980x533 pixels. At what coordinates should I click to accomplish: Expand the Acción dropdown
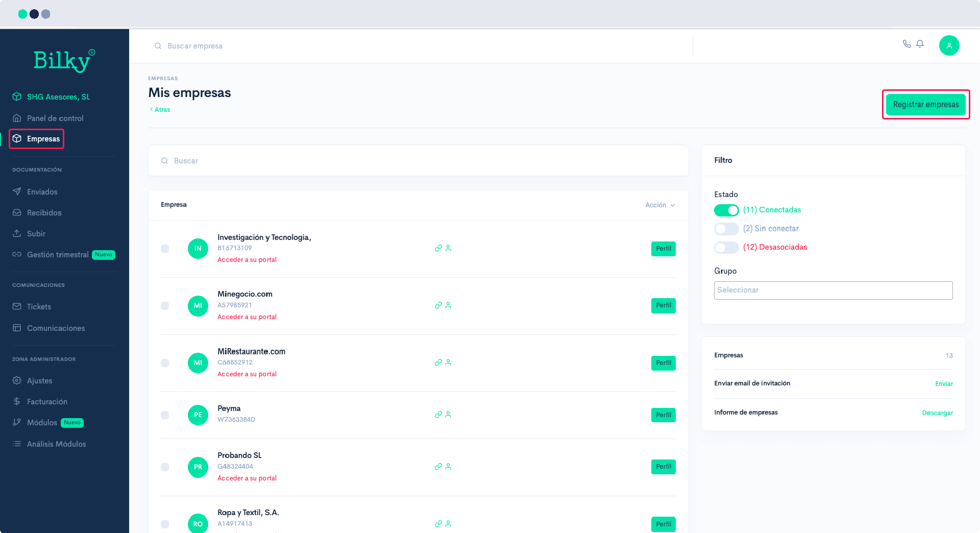tap(659, 205)
